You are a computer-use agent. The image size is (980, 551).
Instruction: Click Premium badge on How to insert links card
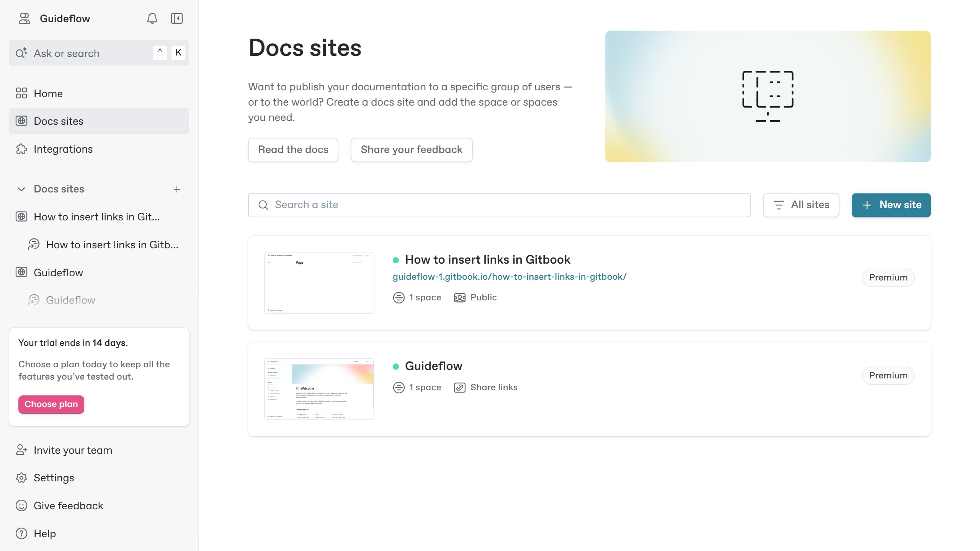[x=888, y=277]
